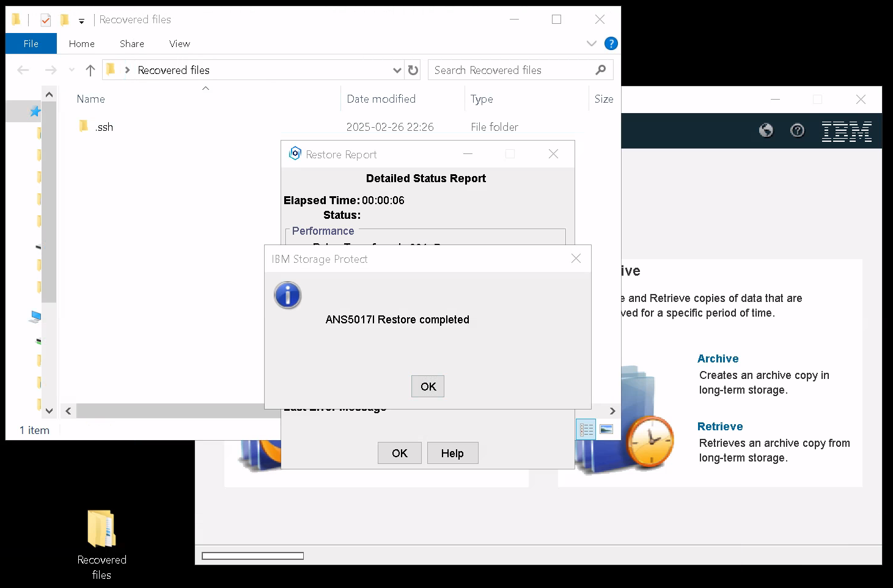
Task: Open the View ribbon tab
Action: [180, 43]
